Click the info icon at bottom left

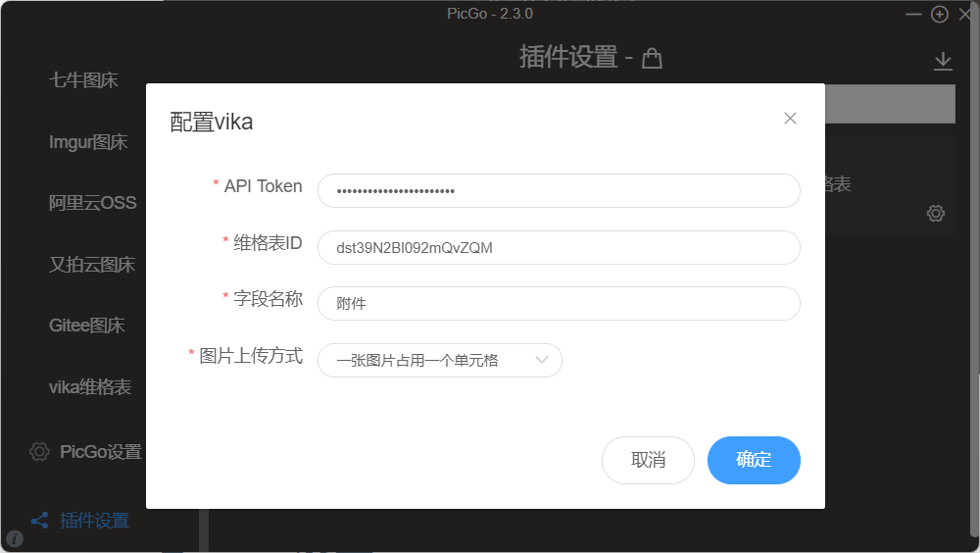tap(15, 538)
